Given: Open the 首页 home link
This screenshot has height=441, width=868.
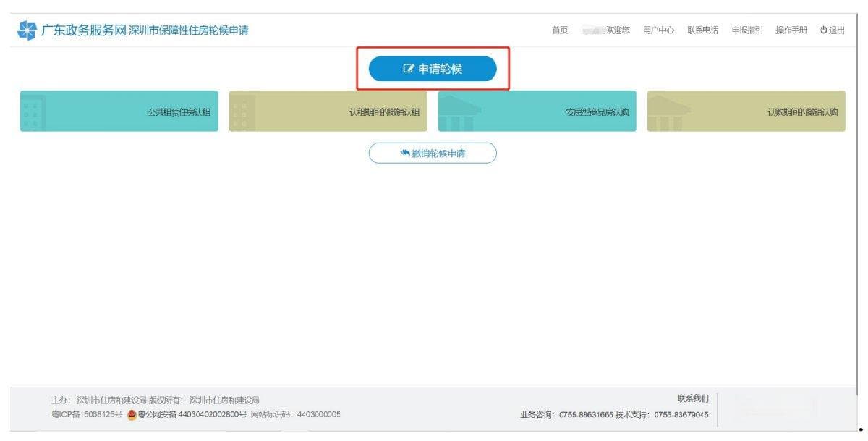Looking at the screenshot, I should pos(559,30).
